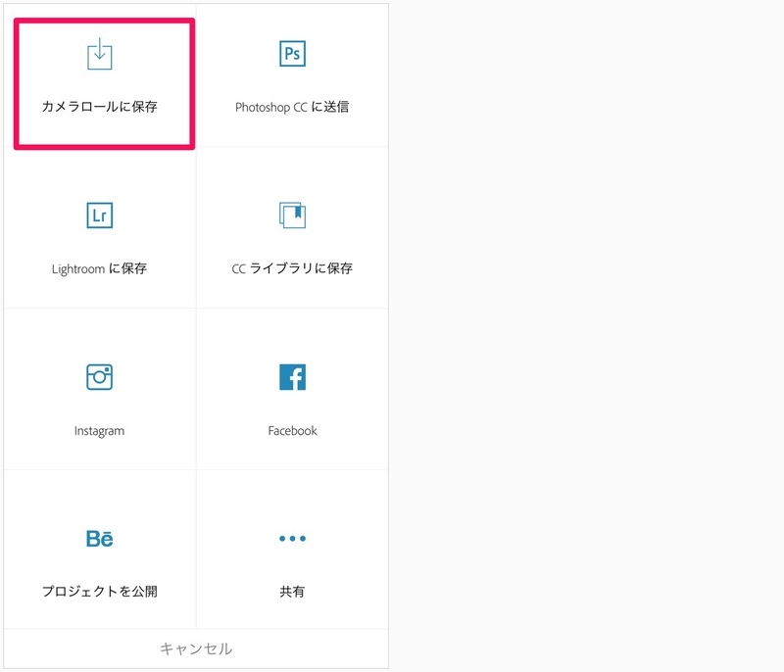Choose the Instagram text label

point(100,431)
